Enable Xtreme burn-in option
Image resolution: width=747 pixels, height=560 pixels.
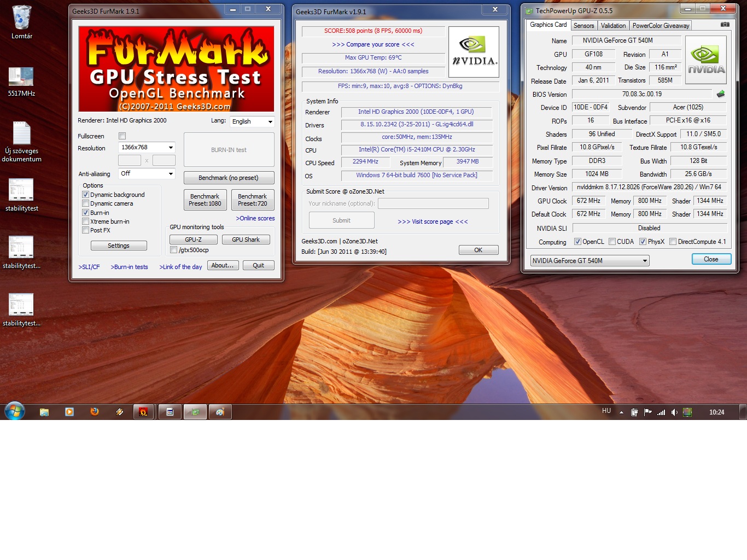(85, 221)
